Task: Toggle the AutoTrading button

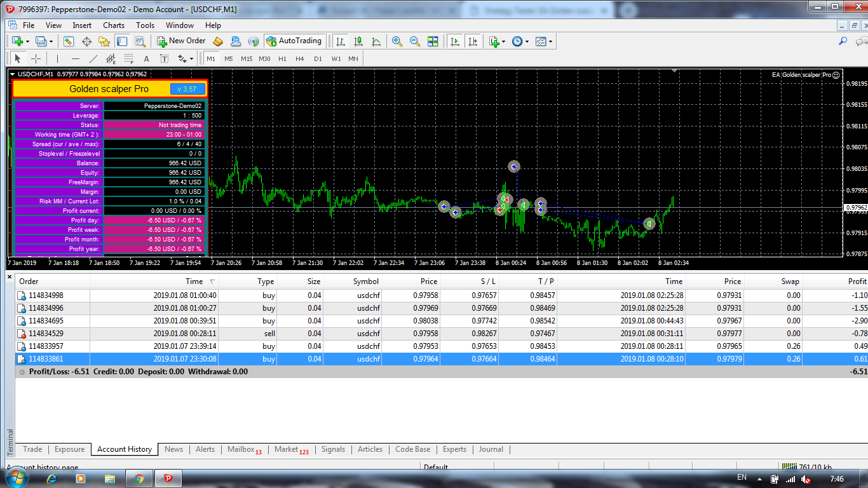Action: [x=294, y=41]
